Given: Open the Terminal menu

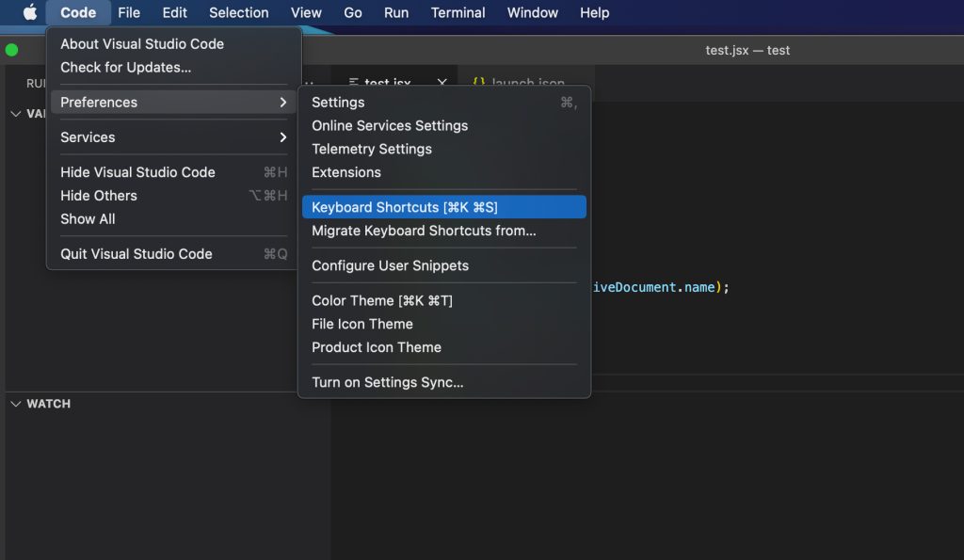Looking at the screenshot, I should point(458,12).
